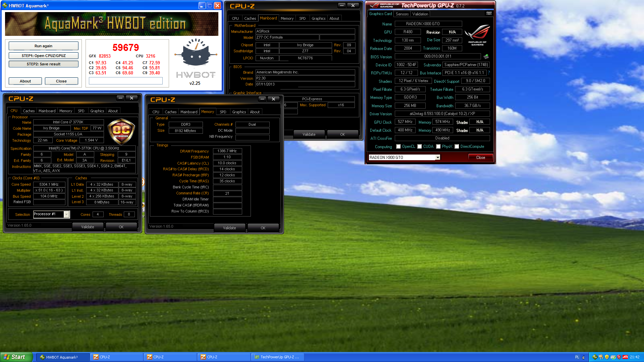Click the system clock showing 21:42
The image size is (644, 362).
635,357
